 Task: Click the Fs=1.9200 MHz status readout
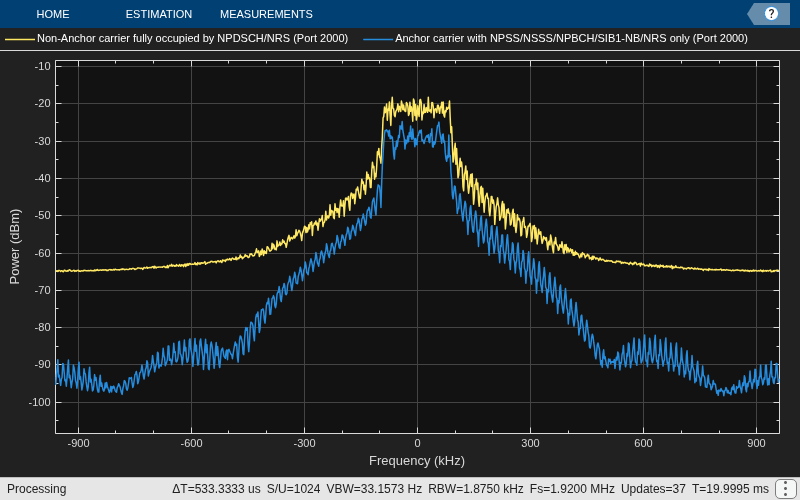(x=572, y=489)
